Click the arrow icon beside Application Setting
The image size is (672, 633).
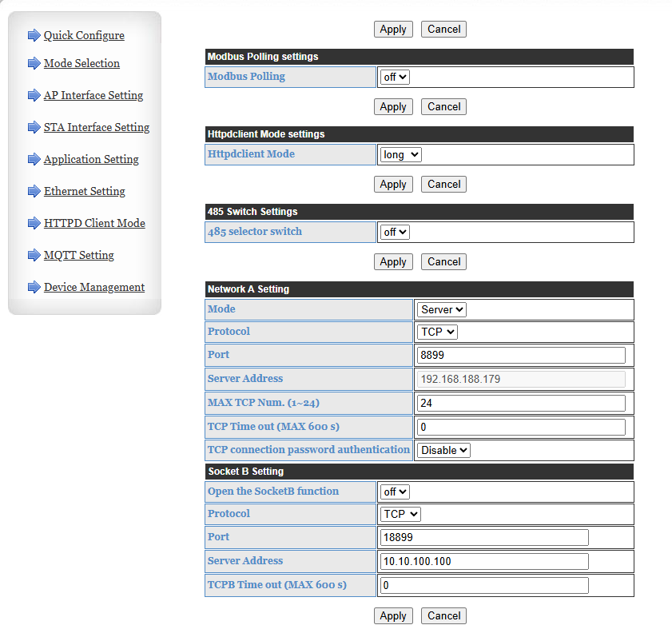(x=33, y=159)
